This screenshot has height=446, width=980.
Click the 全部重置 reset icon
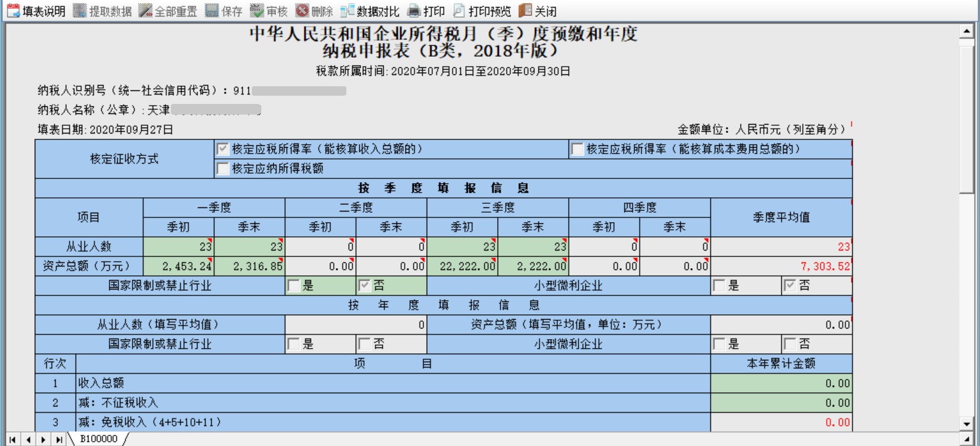[x=145, y=11]
